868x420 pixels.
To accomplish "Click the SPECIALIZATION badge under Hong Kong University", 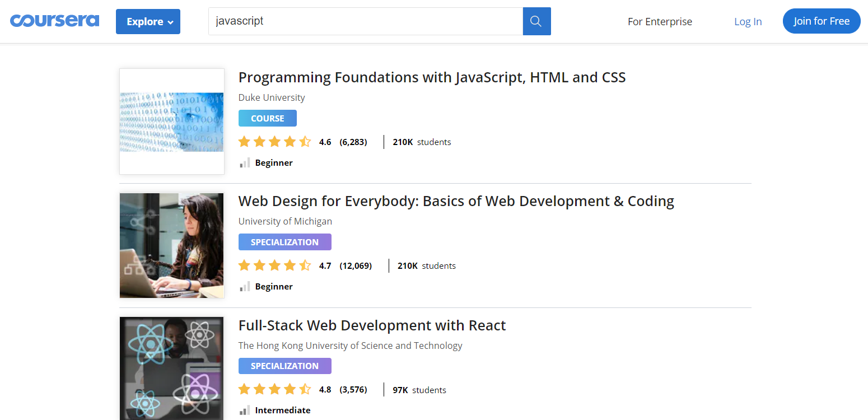I will (285, 366).
